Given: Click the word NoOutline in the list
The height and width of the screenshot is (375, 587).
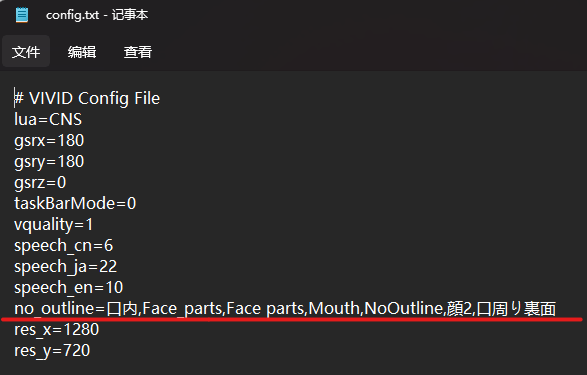Looking at the screenshot, I should click(x=404, y=308).
